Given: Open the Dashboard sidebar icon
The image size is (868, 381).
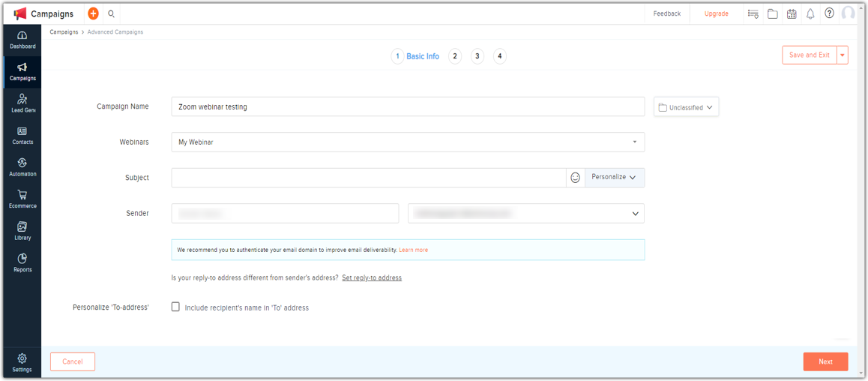Looking at the screenshot, I should click(x=22, y=40).
